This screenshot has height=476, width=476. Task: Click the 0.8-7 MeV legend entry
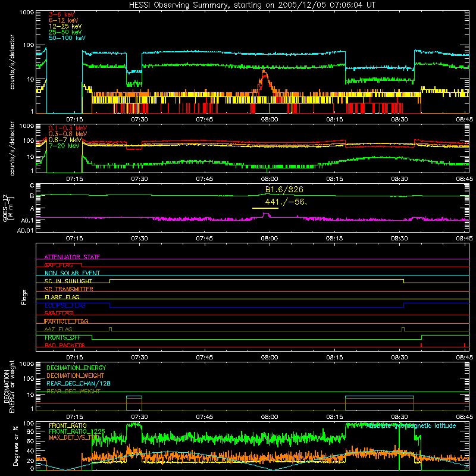pyautogui.click(x=65, y=140)
